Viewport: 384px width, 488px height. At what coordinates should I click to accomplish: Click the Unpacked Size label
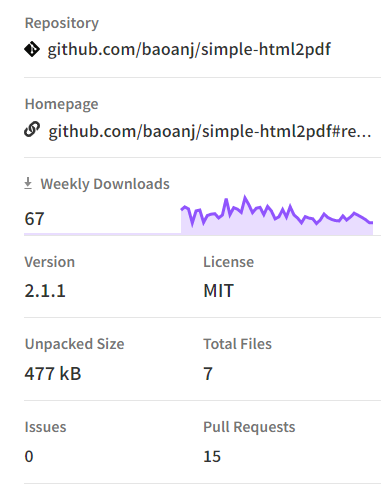[75, 344]
